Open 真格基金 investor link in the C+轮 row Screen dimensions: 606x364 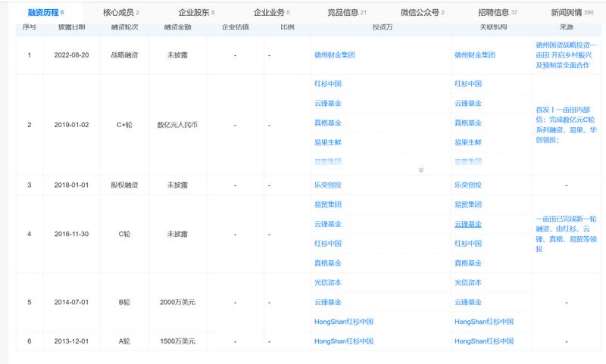pos(328,123)
